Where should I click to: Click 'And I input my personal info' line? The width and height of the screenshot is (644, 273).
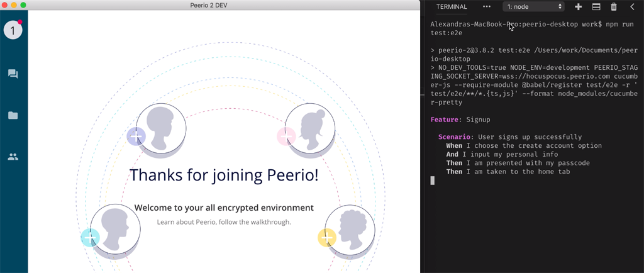pos(502,154)
